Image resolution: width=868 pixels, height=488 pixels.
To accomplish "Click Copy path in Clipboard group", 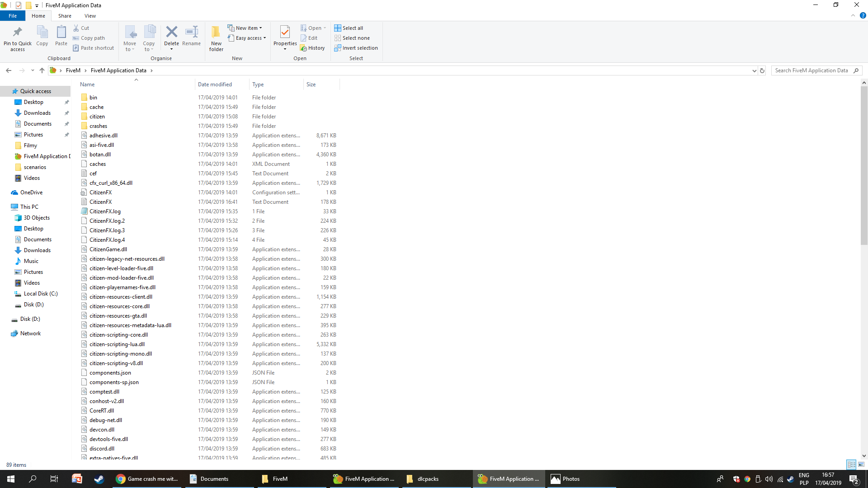I will (89, 38).
